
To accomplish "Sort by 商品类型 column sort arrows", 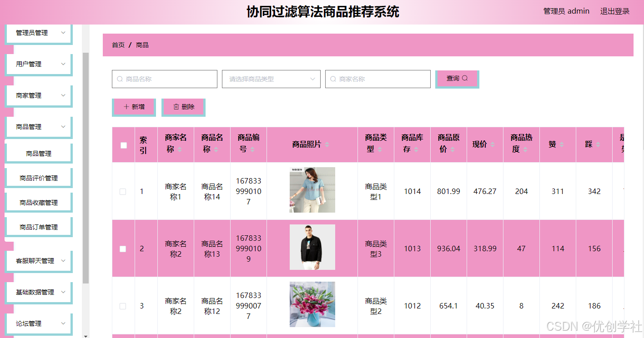I will tap(380, 149).
